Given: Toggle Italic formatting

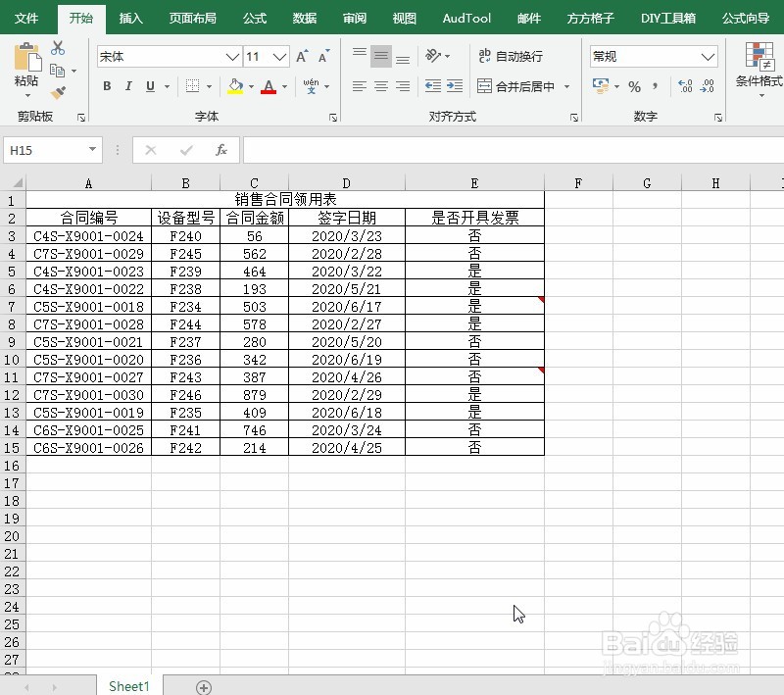Looking at the screenshot, I should 128,86.
